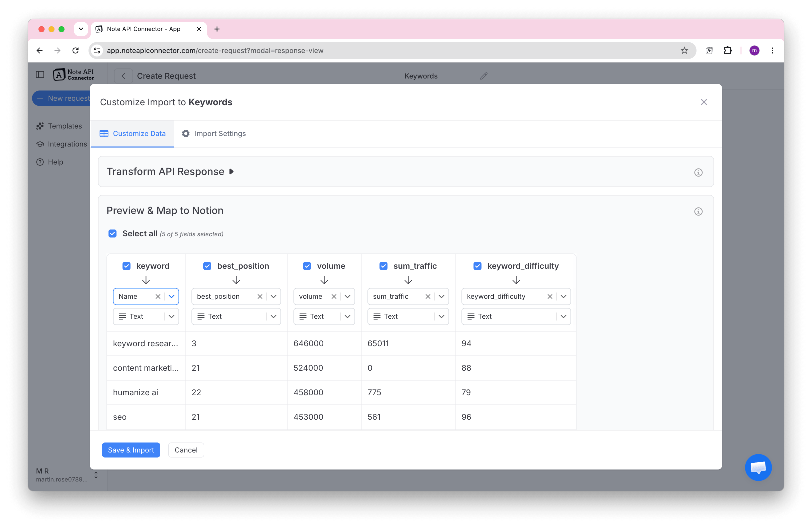The image size is (812, 528).
Task: Click the browser back arrow
Action: pyautogui.click(x=39, y=50)
